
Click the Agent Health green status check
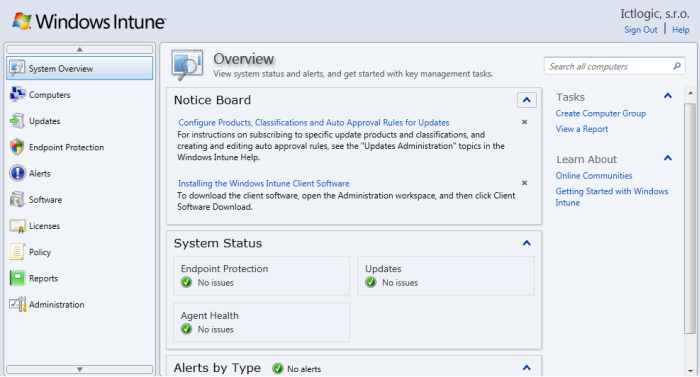pyautogui.click(x=187, y=329)
